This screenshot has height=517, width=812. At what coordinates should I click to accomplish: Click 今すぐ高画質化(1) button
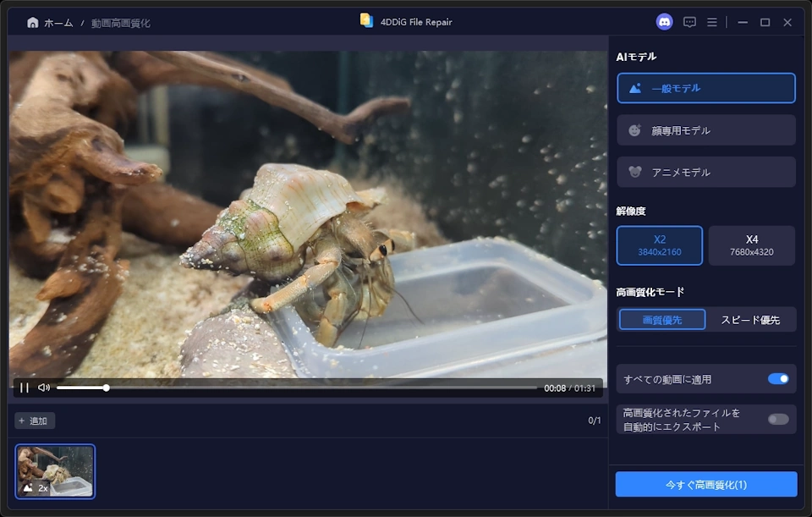(x=705, y=484)
